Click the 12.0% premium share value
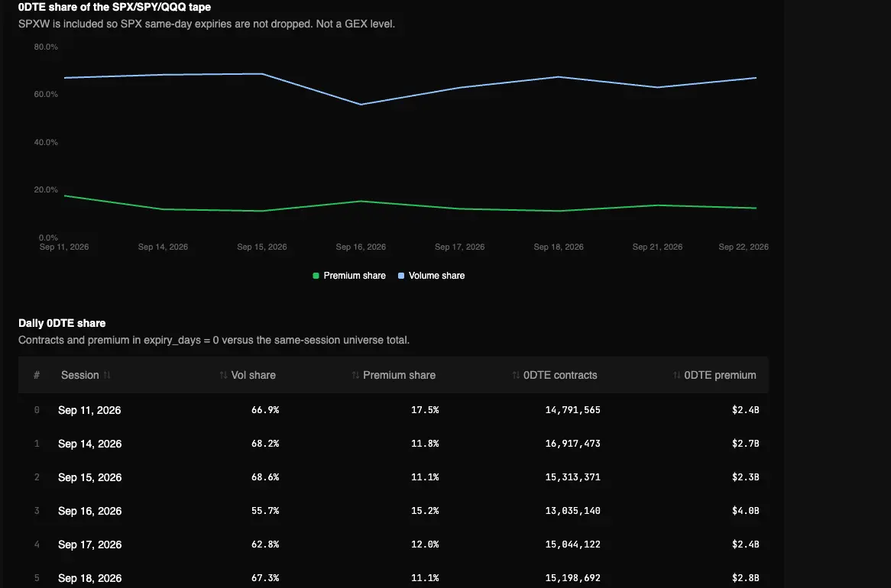The image size is (891, 588). [x=425, y=544]
